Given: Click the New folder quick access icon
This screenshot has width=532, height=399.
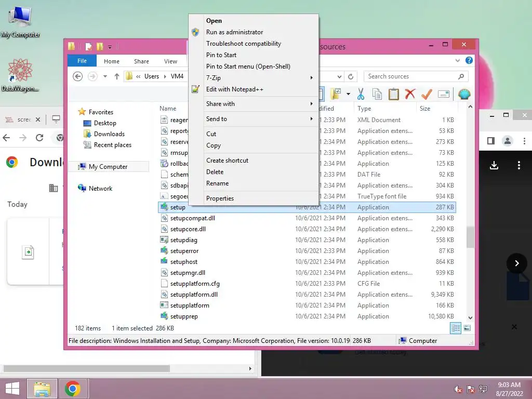Looking at the screenshot, I should click(100, 46).
